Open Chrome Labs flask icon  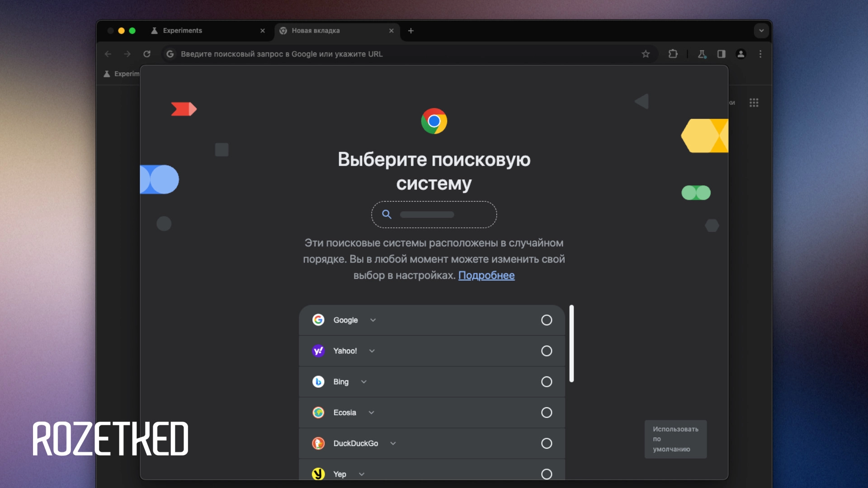click(702, 54)
